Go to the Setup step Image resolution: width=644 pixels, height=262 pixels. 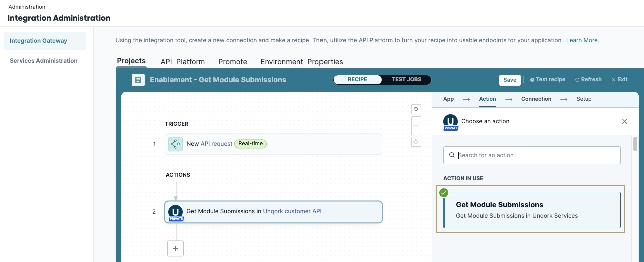(x=584, y=99)
